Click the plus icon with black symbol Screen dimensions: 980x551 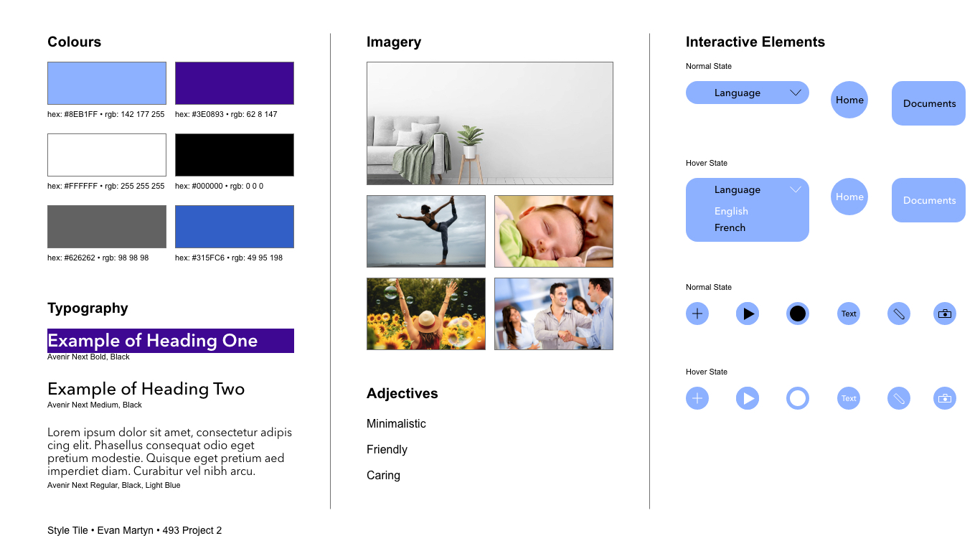[697, 314]
